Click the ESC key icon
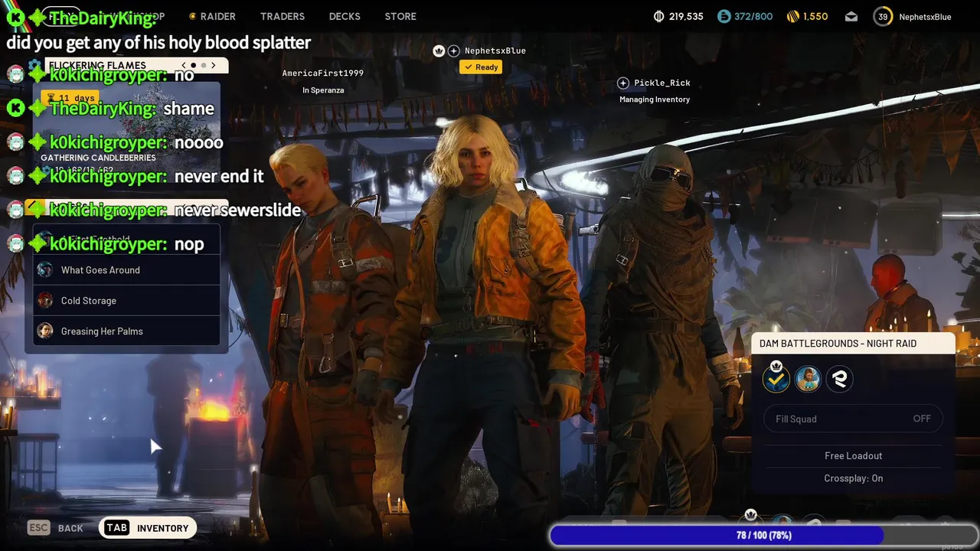 [38, 527]
